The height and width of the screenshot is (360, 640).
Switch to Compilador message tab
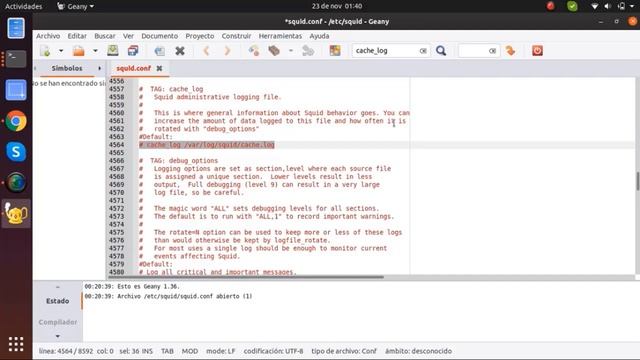click(x=58, y=322)
